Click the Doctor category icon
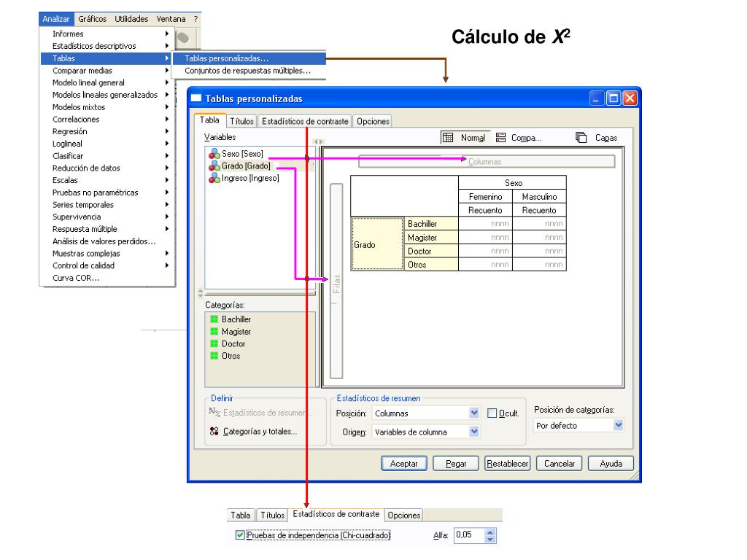Image resolution: width=747 pixels, height=560 pixels. (x=214, y=343)
